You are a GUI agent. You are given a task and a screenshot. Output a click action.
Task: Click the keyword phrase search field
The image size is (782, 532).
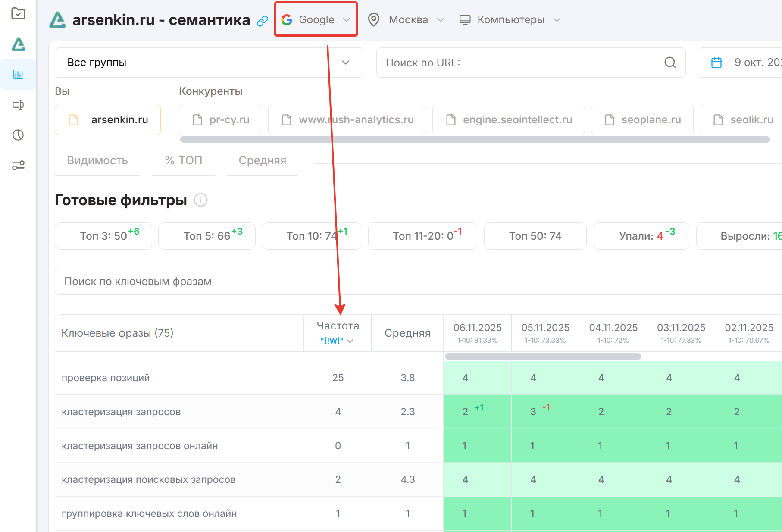click(x=388, y=282)
